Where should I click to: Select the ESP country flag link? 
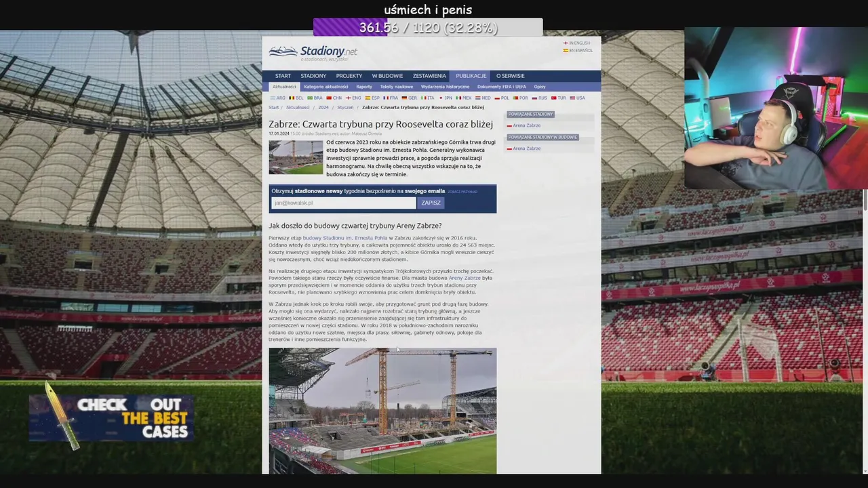(x=372, y=98)
